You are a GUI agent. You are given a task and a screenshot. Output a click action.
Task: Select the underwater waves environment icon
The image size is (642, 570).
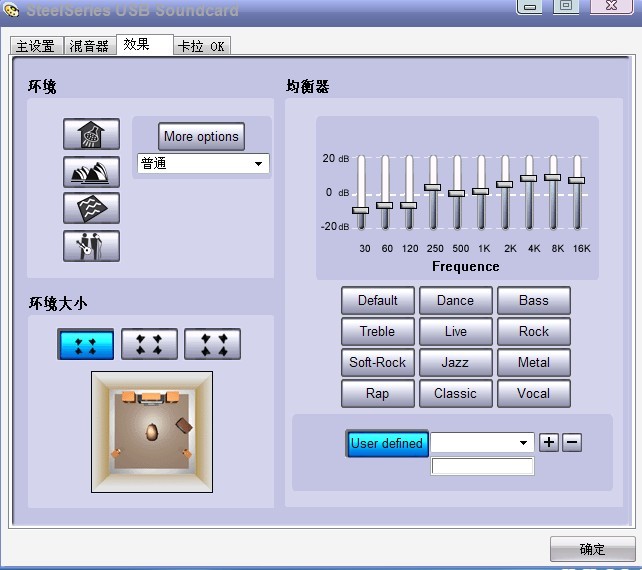(x=91, y=208)
